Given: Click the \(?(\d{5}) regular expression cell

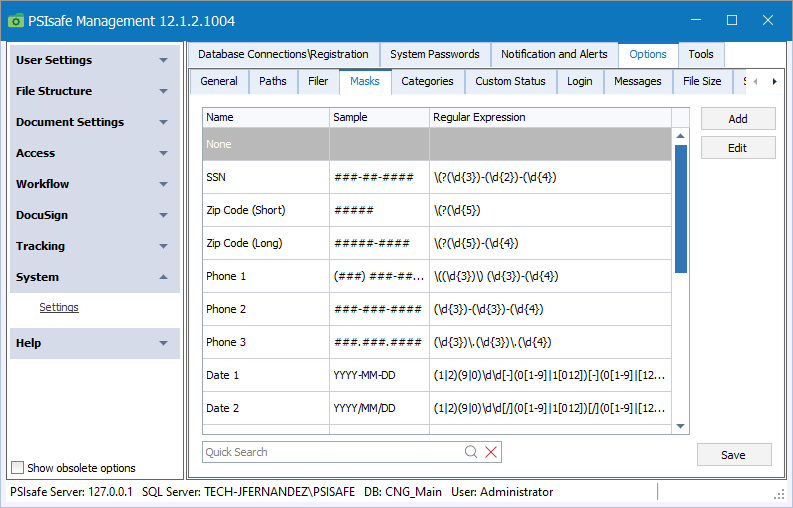Looking at the screenshot, I should pos(550,210).
